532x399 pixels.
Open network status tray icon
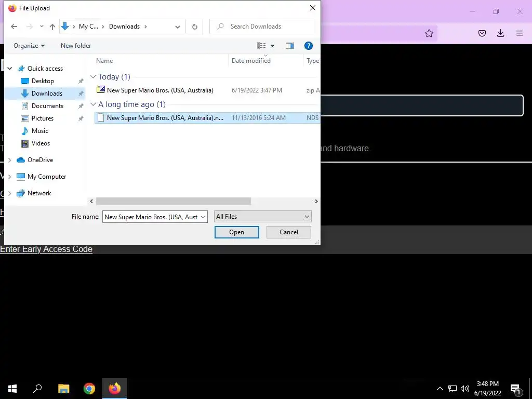pos(453,389)
